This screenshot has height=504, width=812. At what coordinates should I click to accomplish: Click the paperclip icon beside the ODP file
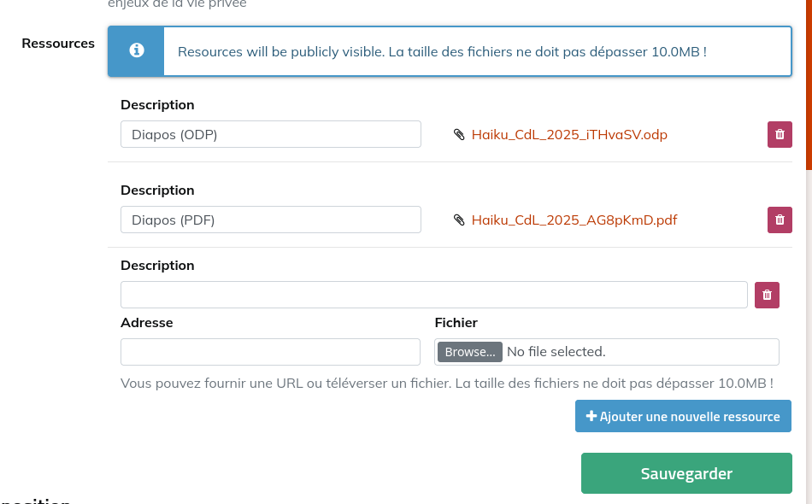459,134
